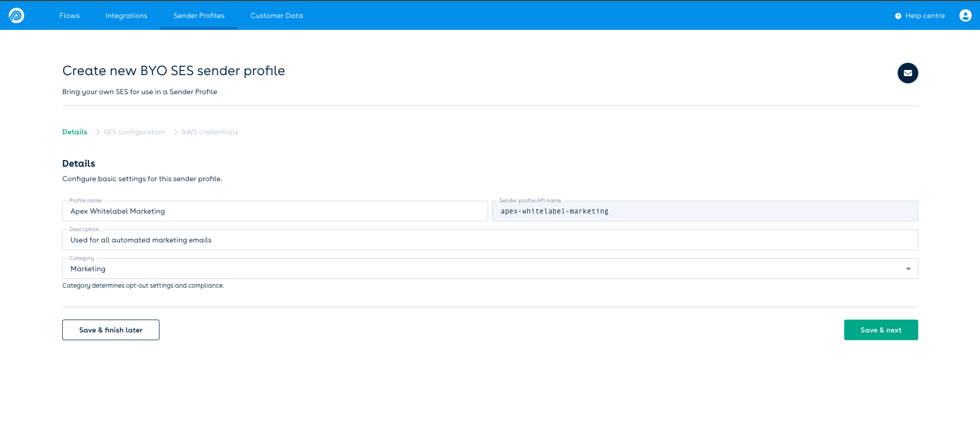Jump to the AWS credentials step

point(209,132)
